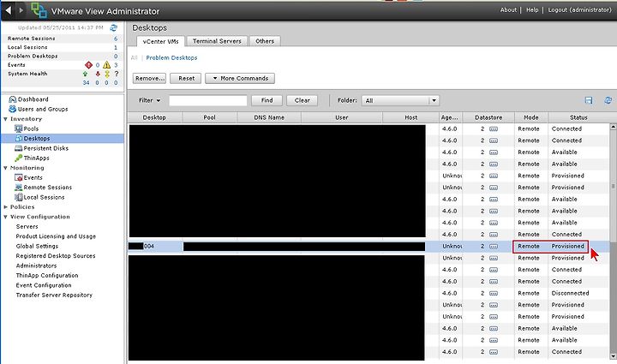
Task: Collapse the Monitoring section
Action: click(5, 168)
